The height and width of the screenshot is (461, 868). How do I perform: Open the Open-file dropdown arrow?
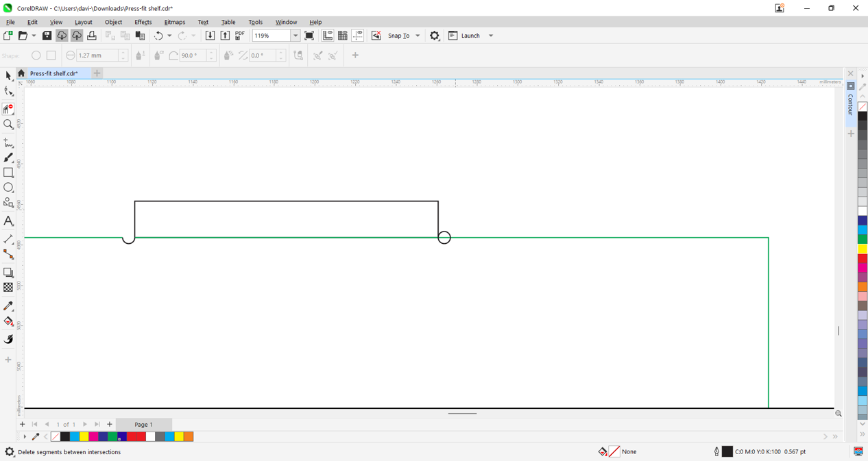pos(34,36)
